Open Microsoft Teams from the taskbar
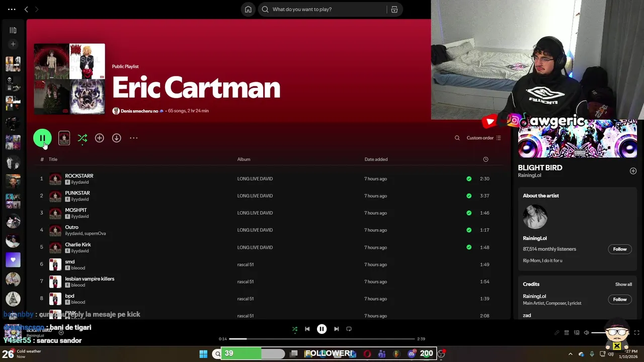This screenshot has height=362, width=644. pyautogui.click(x=382, y=354)
